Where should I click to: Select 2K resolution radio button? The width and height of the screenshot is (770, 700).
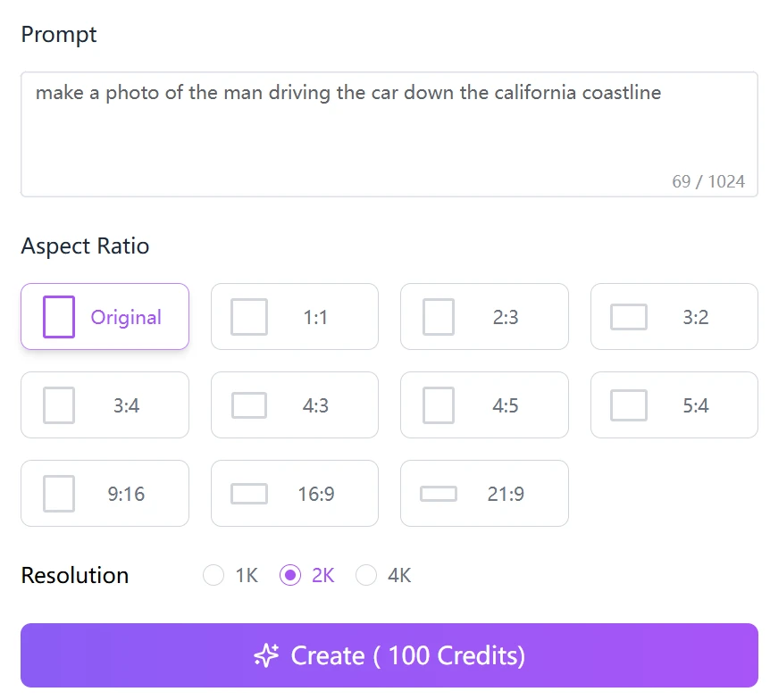click(290, 575)
